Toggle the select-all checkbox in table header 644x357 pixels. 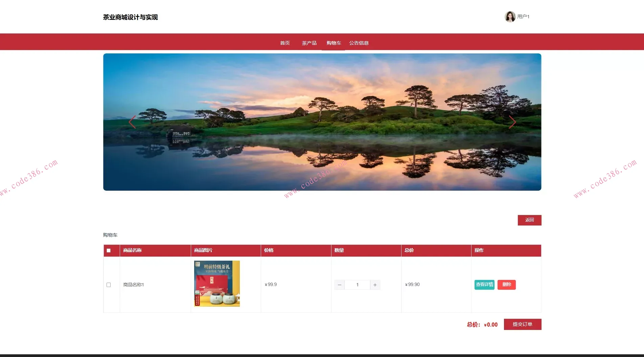(x=109, y=251)
